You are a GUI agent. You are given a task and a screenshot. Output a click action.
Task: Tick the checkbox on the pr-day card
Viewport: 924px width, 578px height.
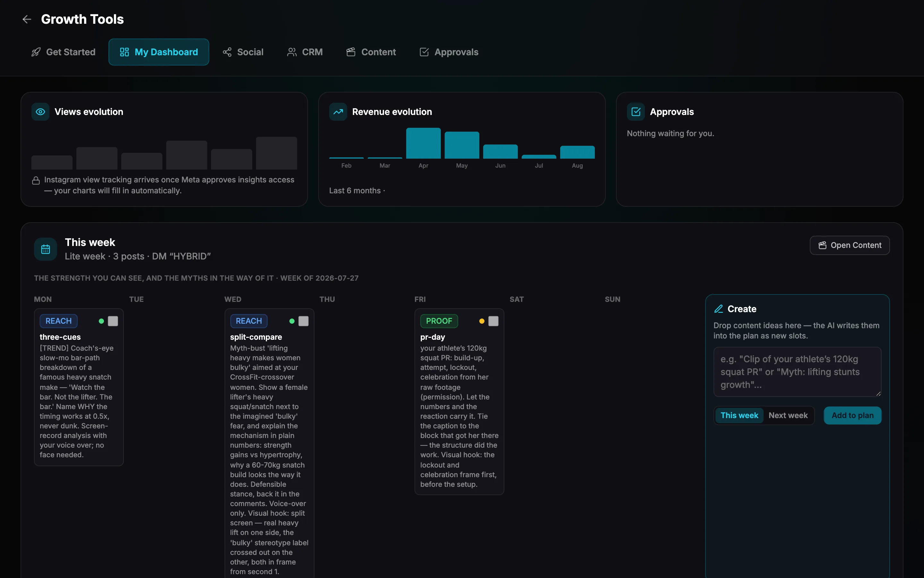point(493,321)
